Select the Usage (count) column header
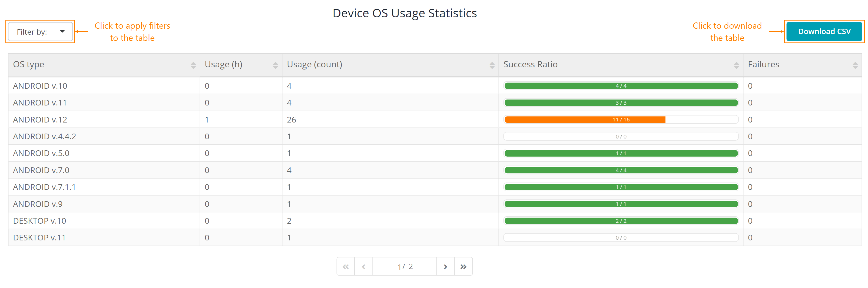The image size is (868, 288). (x=314, y=64)
